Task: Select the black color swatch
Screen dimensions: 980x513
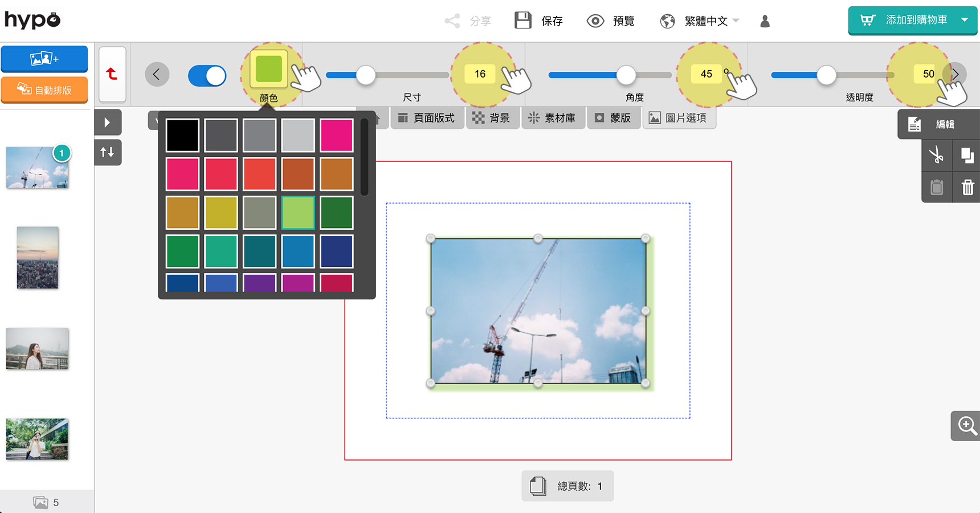Action: click(x=182, y=135)
